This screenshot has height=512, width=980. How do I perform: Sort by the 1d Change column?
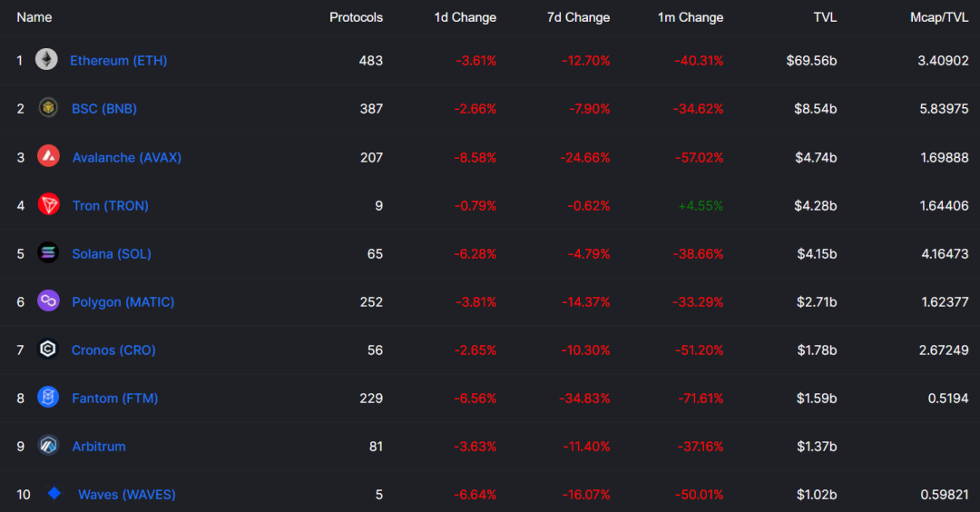[465, 17]
